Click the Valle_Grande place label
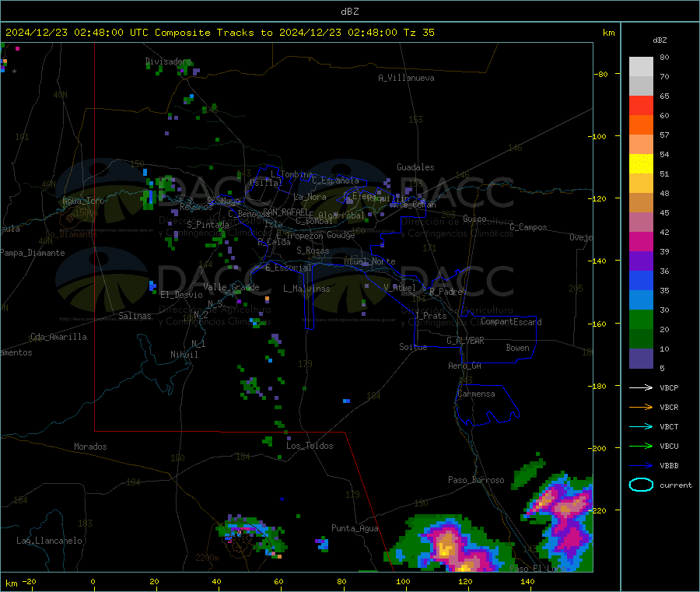Image resolution: width=700 pixels, height=592 pixels. 231,287
